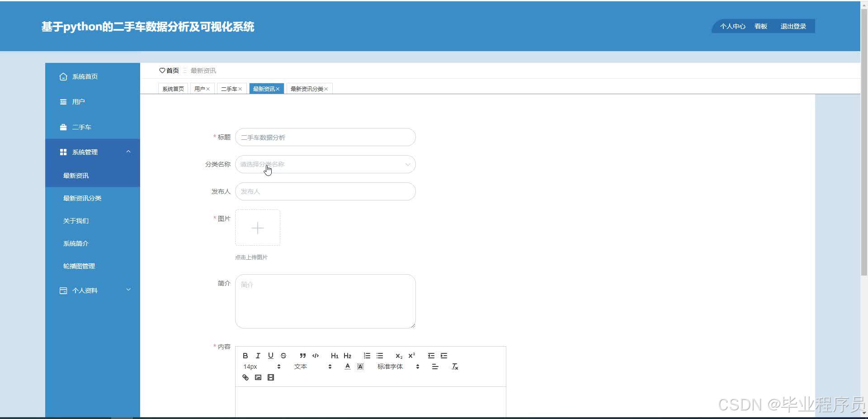Viewport: 868px width, 419px height.
Task: Open the text alignment options
Action: point(435,367)
